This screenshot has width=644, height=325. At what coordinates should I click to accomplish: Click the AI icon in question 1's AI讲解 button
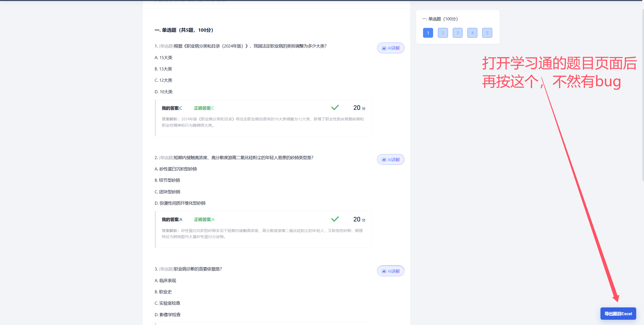tap(384, 48)
